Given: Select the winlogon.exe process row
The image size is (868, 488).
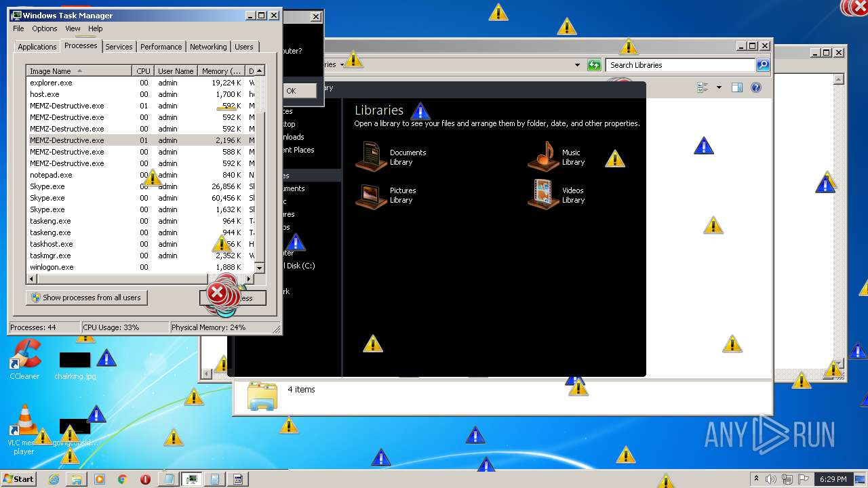Looking at the screenshot, I should [x=140, y=267].
